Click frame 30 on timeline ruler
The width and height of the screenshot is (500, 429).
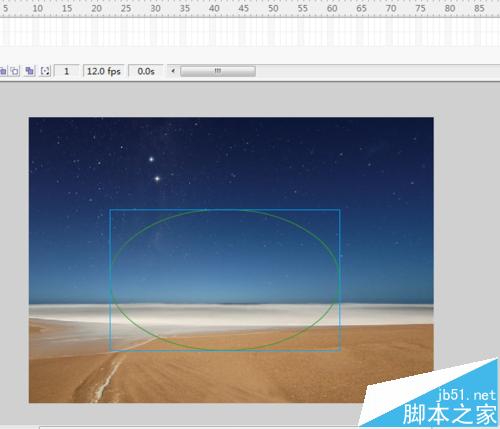[x=155, y=8]
